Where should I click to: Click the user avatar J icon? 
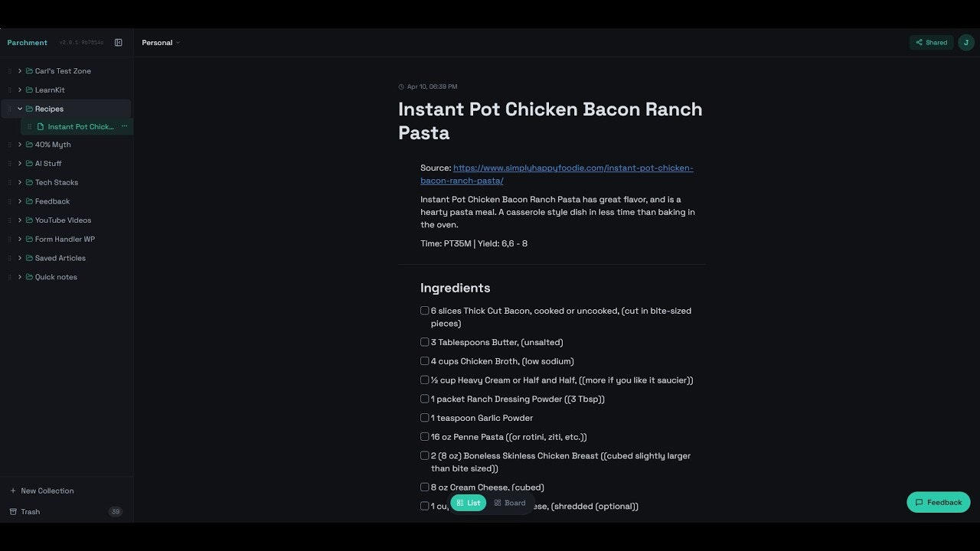click(x=966, y=43)
